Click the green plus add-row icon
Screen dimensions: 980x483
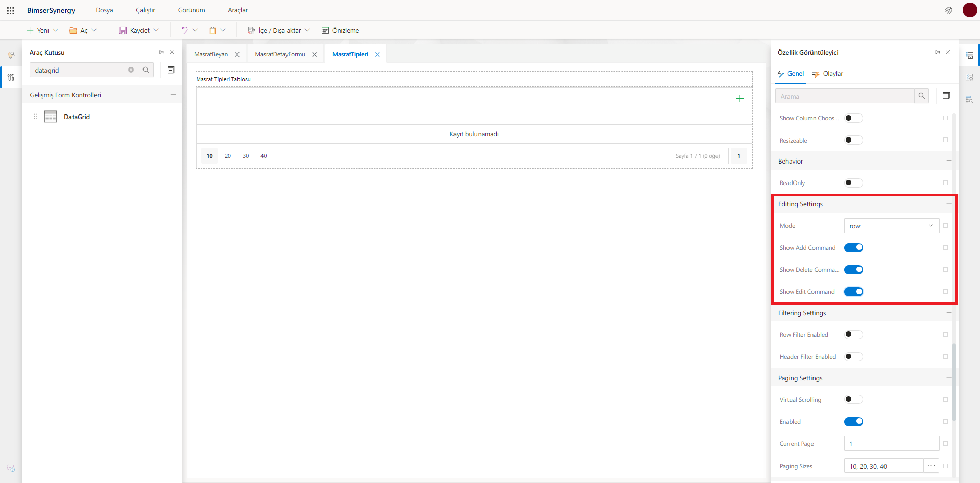[740, 99]
